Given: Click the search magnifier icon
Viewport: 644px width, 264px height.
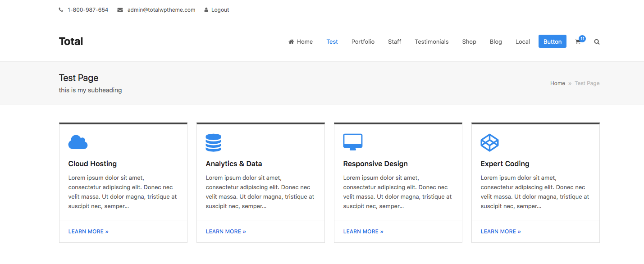Looking at the screenshot, I should click(x=597, y=42).
